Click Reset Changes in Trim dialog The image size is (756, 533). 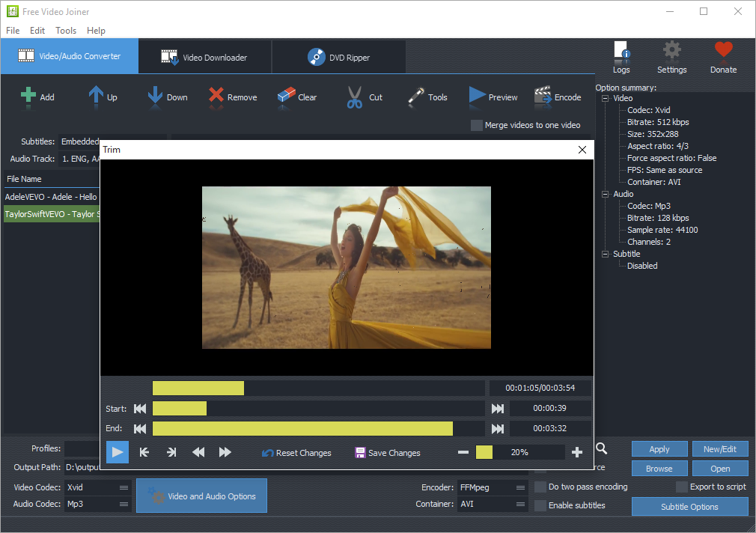[296, 452]
